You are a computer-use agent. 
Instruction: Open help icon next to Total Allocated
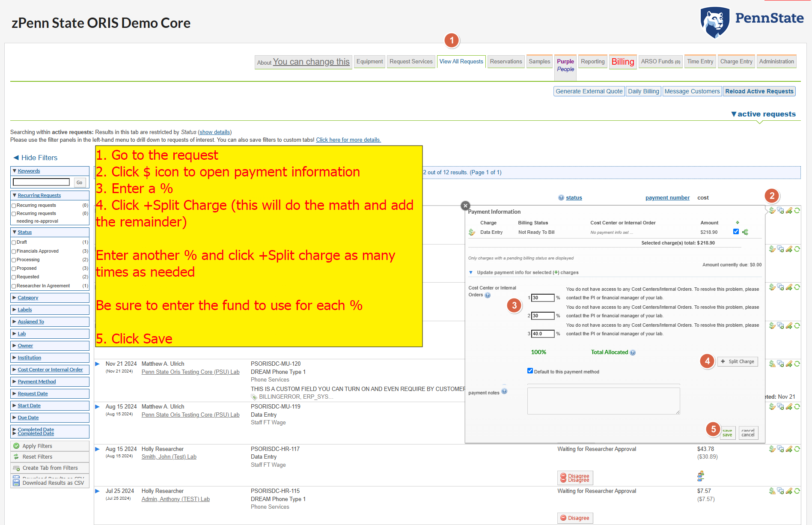[x=633, y=352]
